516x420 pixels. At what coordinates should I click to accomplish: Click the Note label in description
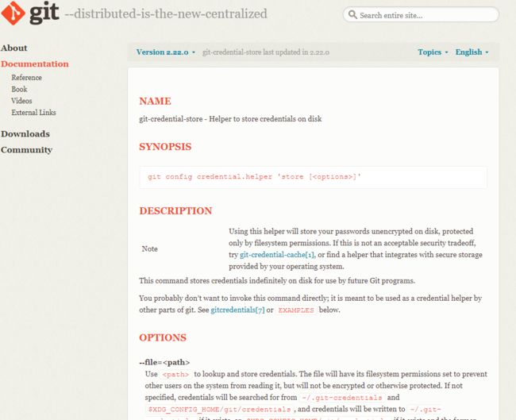pyautogui.click(x=150, y=249)
